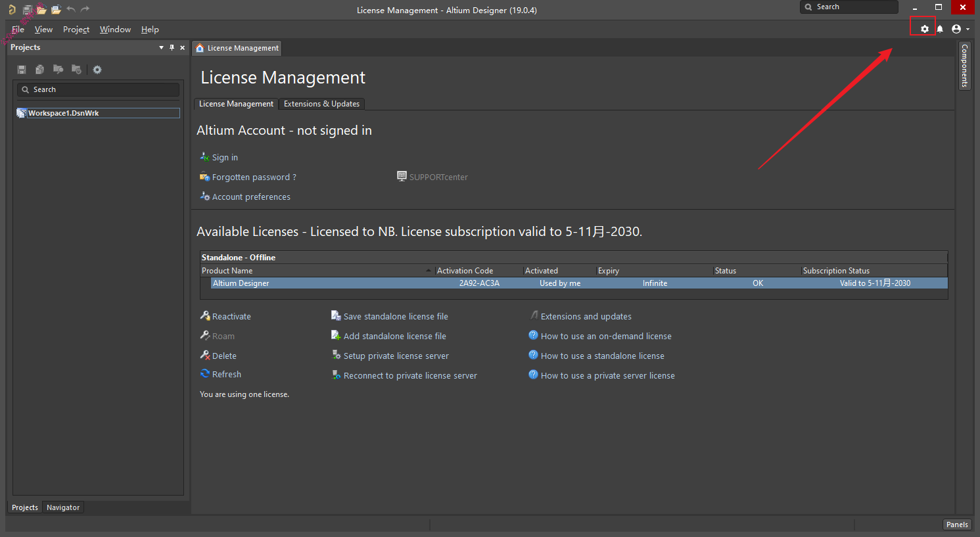Click the Redo arrow icon
The width and height of the screenshot is (980, 537).
coord(85,9)
